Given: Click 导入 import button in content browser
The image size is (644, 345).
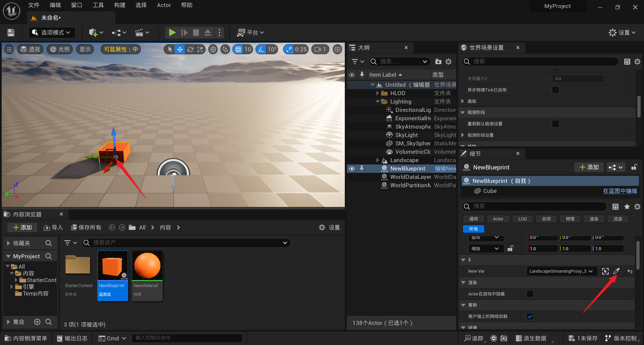Looking at the screenshot, I should click(x=53, y=227).
